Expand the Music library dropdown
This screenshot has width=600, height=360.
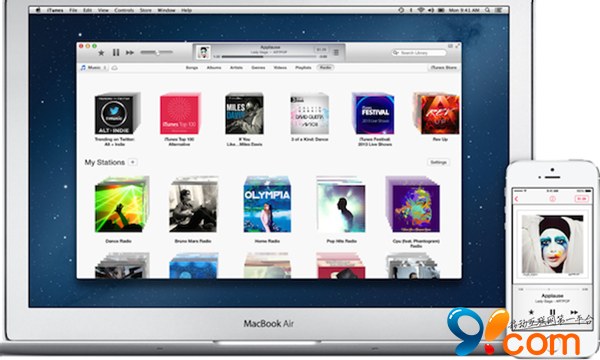[x=94, y=68]
